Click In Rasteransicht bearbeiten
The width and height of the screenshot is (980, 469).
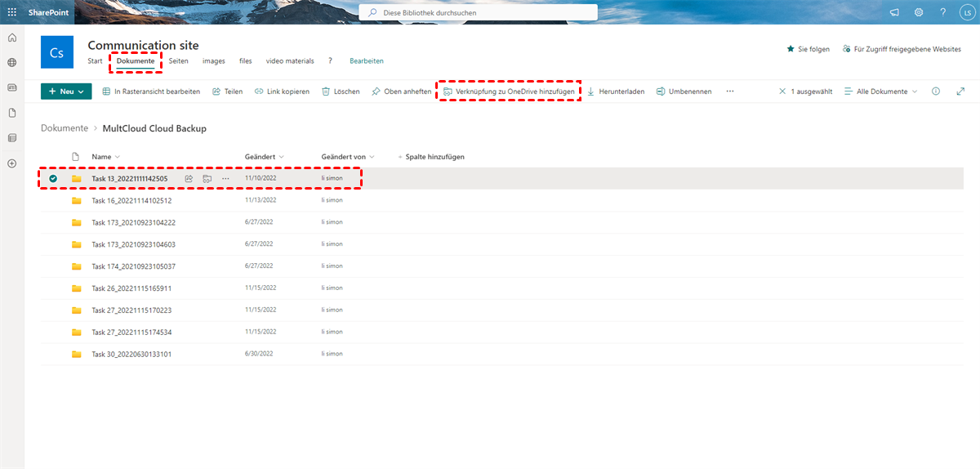(151, 92)
